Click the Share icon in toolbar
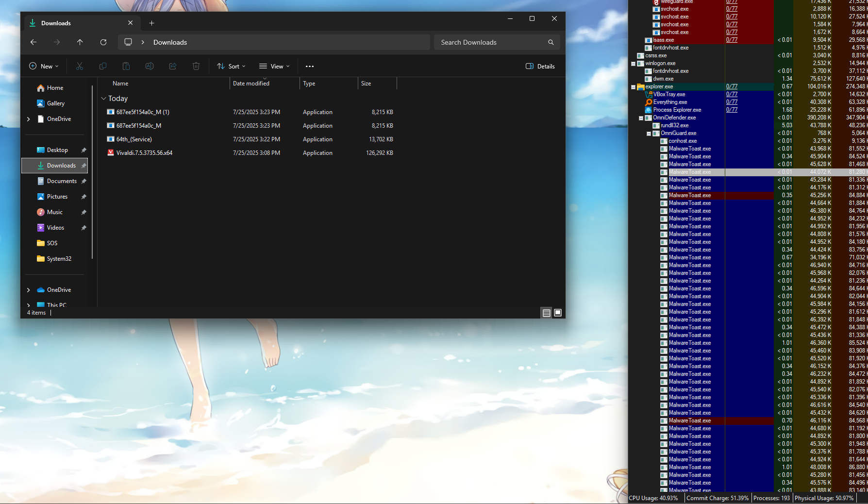The image size is (868, 504). [x=173, y=67]
